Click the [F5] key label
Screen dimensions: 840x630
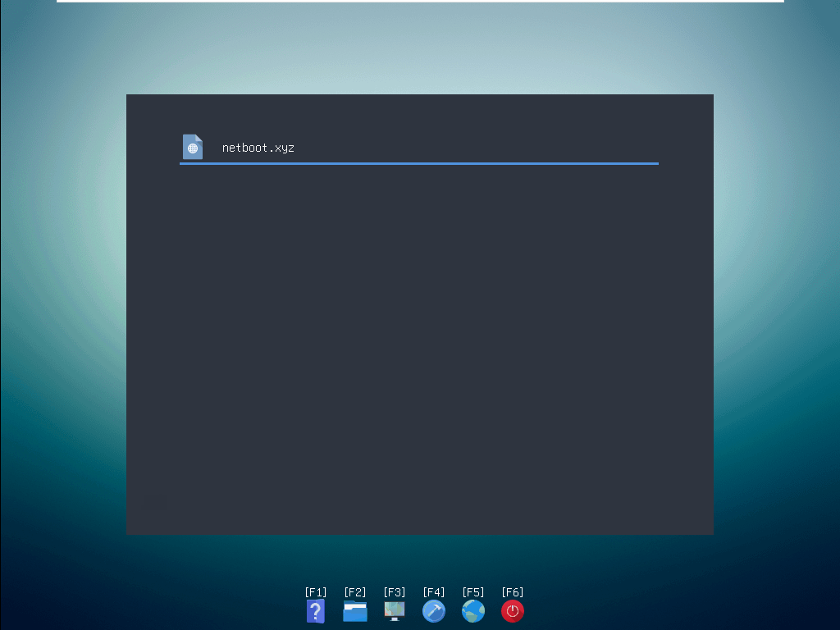[x=473, y=592]
